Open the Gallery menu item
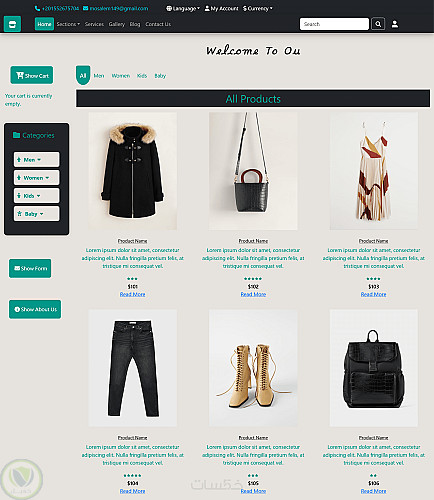The image size is (434, 500). tap(117, 24)
